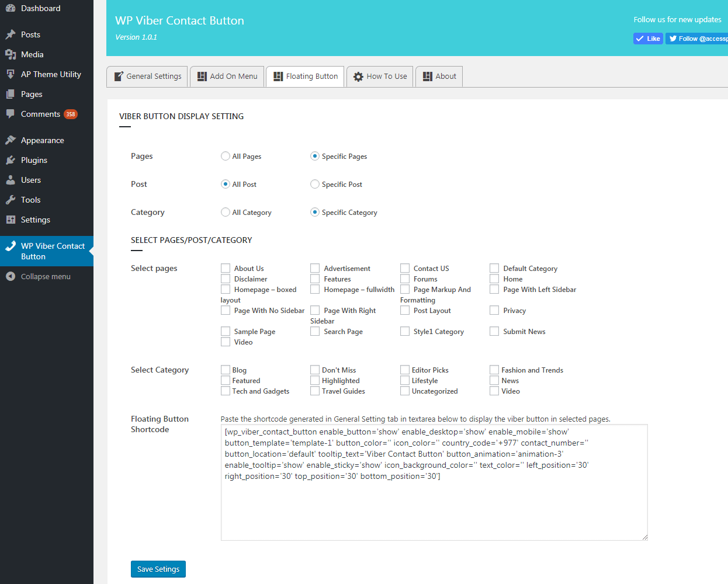Click the AP Theme Utility icon
The width and height of the screenshot is (728, 584).
pyautogui.click(x=11, y=74)
